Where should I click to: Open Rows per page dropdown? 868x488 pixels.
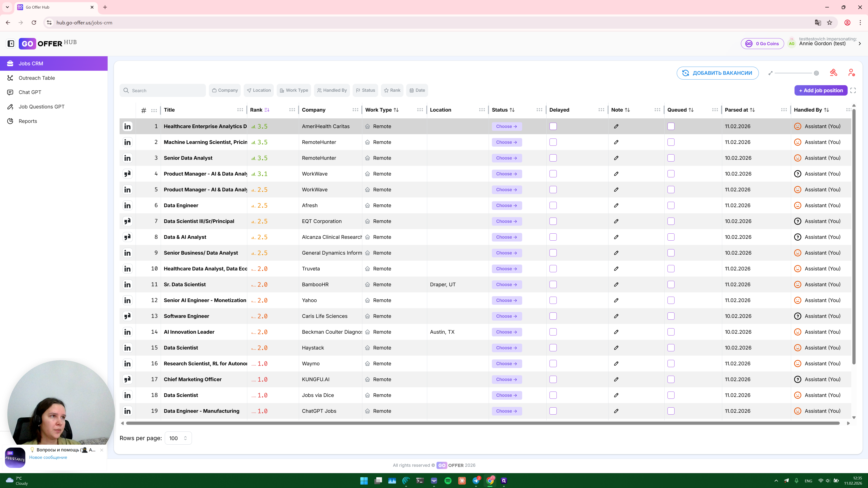click(x=178, y=438)
